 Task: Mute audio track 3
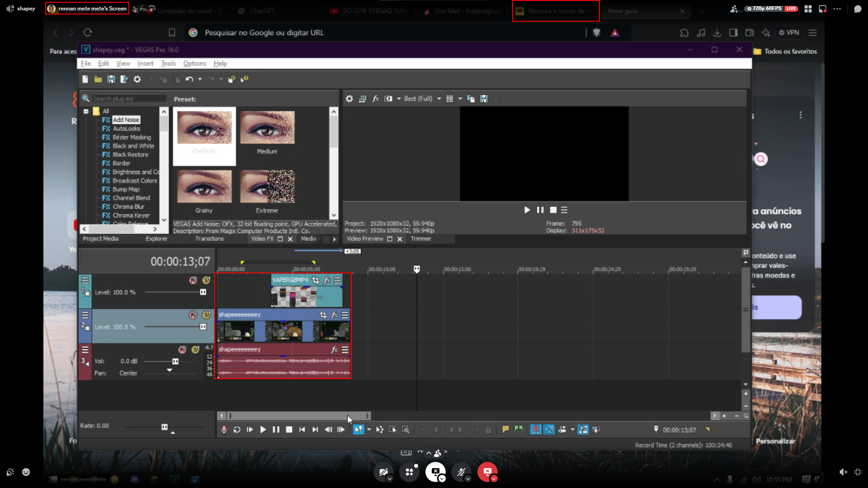[x=182, y=350]
